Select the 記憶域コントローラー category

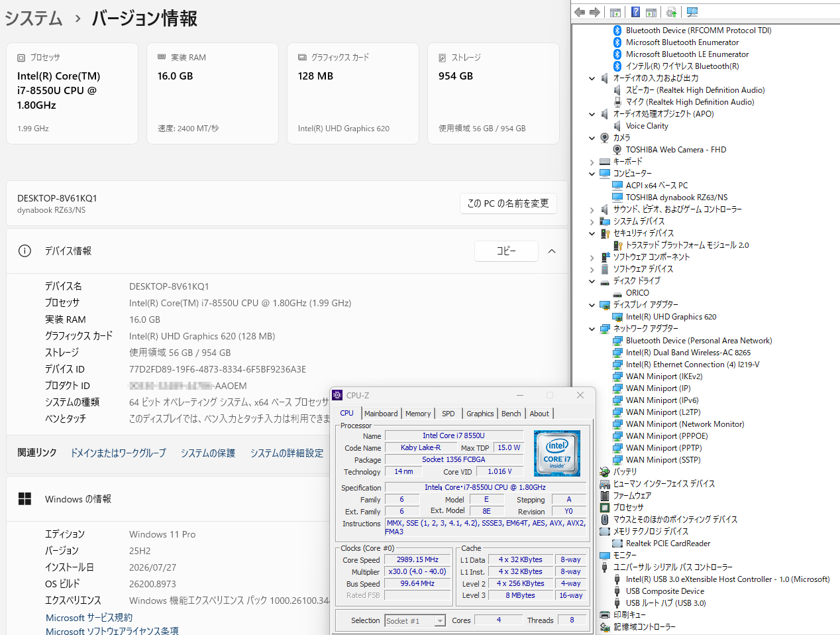[x=644, y=627]
